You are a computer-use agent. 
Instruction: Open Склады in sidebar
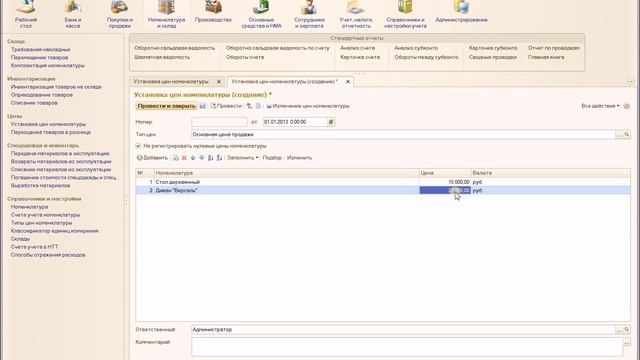click(x=20, y=239)
